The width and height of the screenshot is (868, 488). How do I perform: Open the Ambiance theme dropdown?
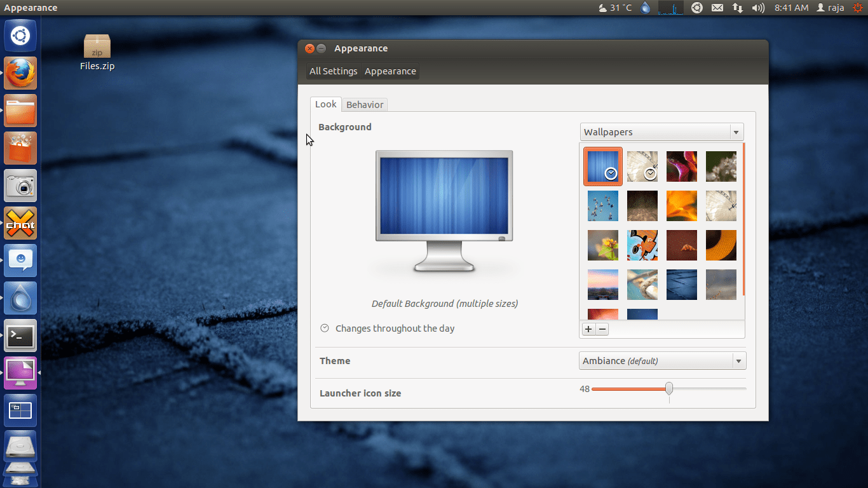pyautogui.click(x=662, y=360)
